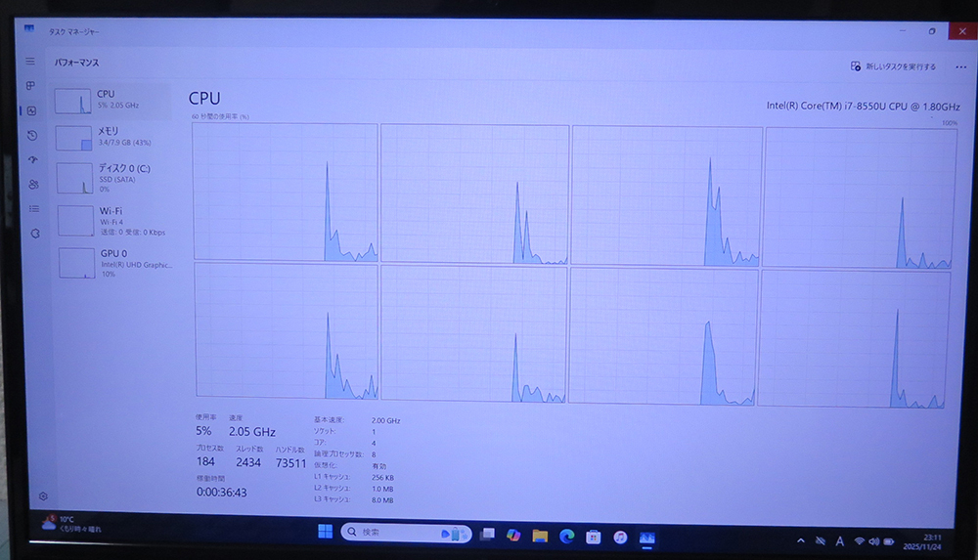Open the weather widget showing 10°C
The image size is (978, 560).
tap(70, 524)
